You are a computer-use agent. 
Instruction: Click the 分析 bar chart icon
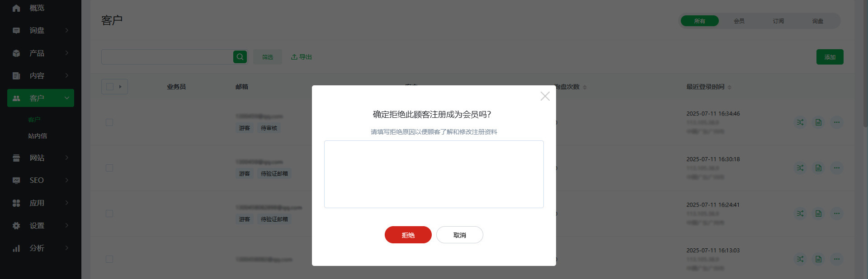16,248
